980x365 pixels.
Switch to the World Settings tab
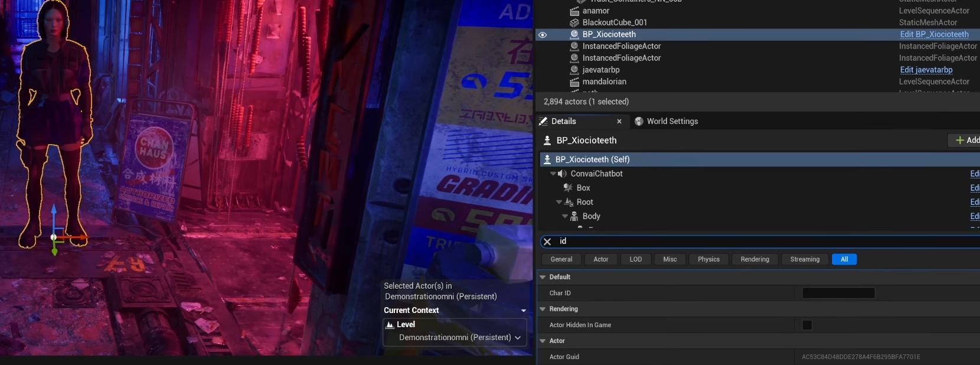point(672,122)
